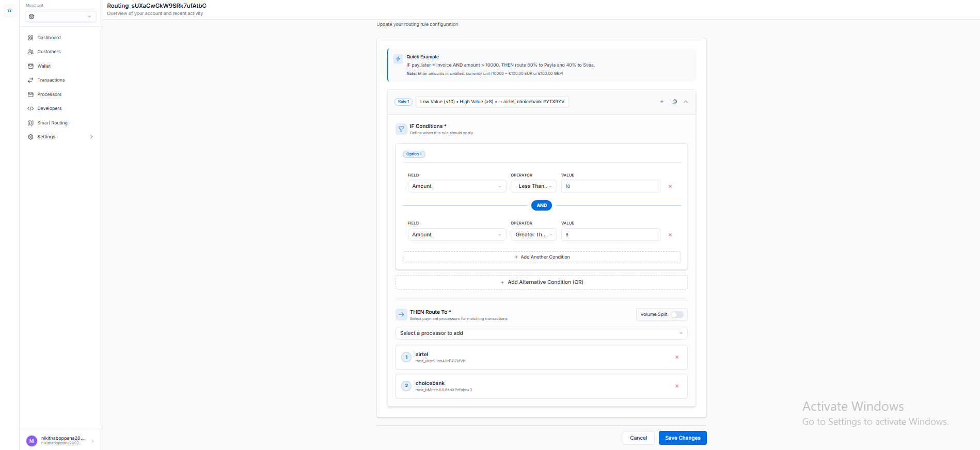Image resolution: width=980 pixels, height=450 pixels.
Task: Open the Less Than operator dropdown
Action: (533, 186)
